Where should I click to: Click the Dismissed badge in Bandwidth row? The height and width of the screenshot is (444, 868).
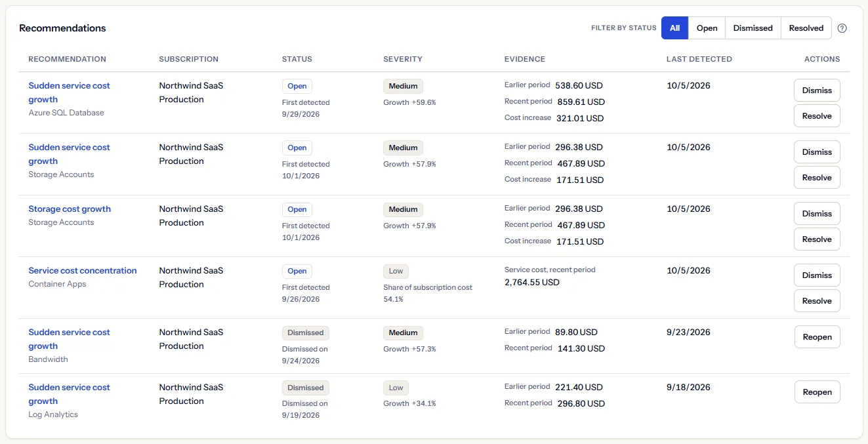pos(306,333)
